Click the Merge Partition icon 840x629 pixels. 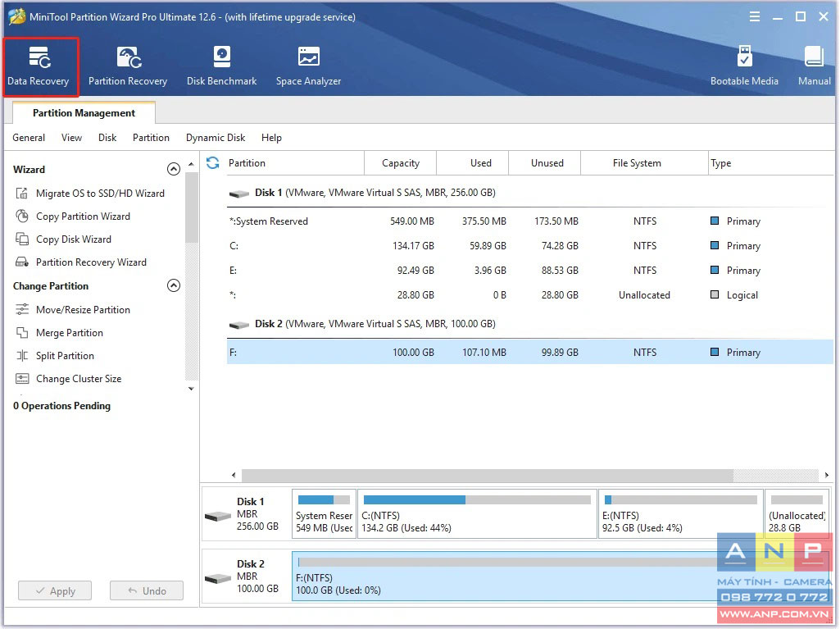[22, 332]
